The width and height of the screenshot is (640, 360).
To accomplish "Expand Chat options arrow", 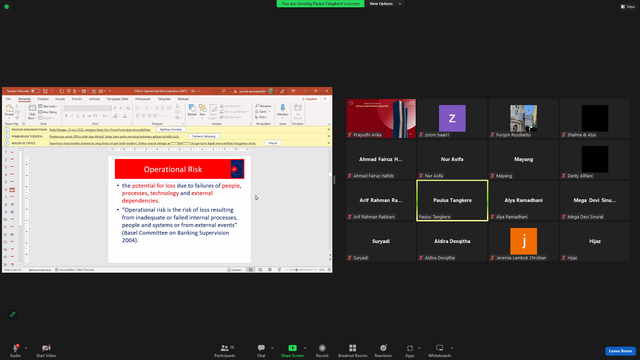I will (272, 348).
